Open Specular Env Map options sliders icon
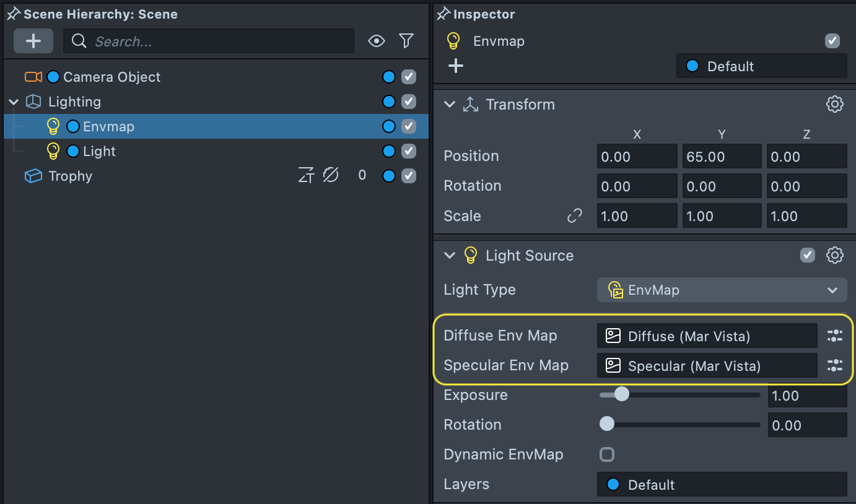Screen dimensions: 856x504 pyautogui.click(x=835, y=365)
